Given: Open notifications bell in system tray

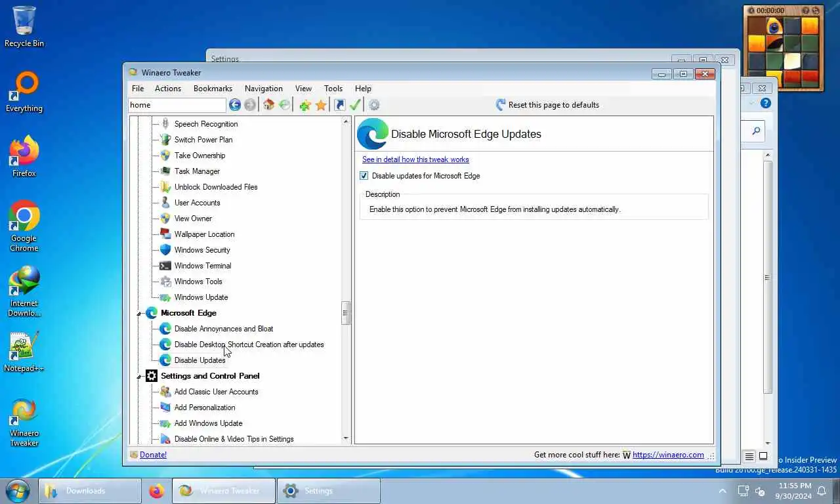Looking at the screenshot, I should pyautogui.click(x=821, y=491).
